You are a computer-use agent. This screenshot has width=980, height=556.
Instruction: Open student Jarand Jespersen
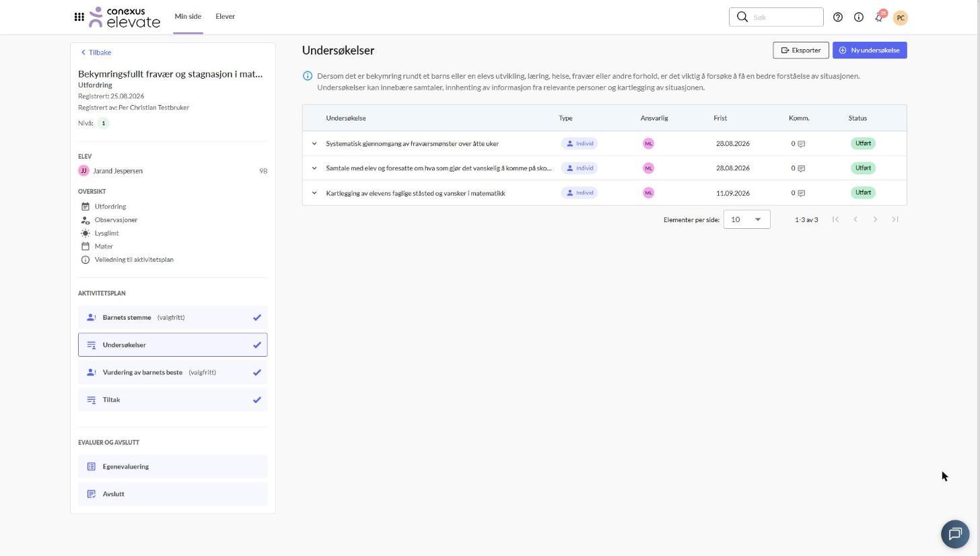coord(118,171)
